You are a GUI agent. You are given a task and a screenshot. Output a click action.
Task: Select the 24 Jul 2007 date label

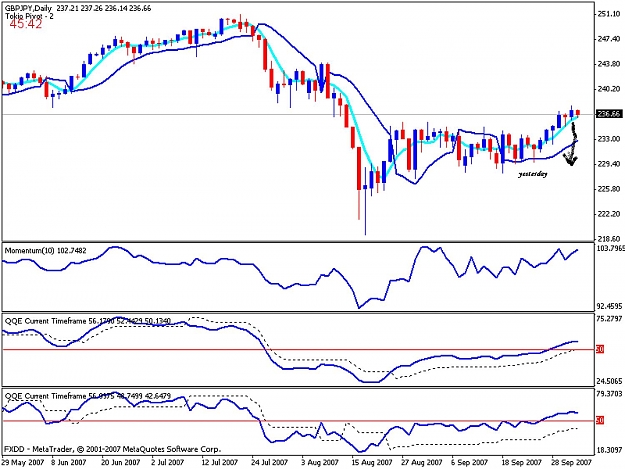pyautogui.click(x=269, y=462)
